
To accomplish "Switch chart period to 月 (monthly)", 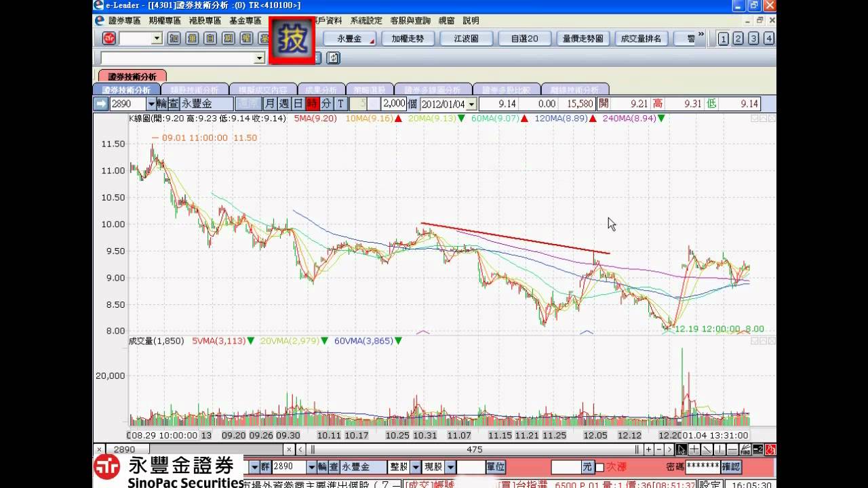I will coord(269,104).
